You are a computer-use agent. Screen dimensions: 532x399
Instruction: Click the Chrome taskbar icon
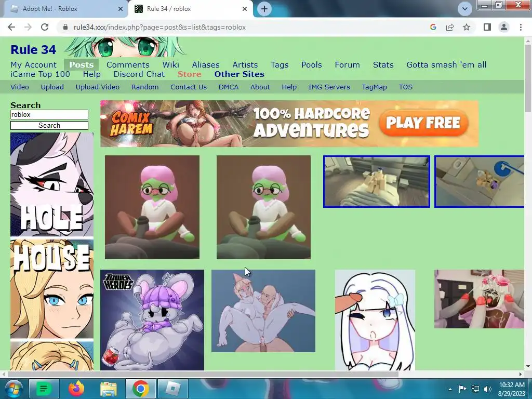coord(140,389)
